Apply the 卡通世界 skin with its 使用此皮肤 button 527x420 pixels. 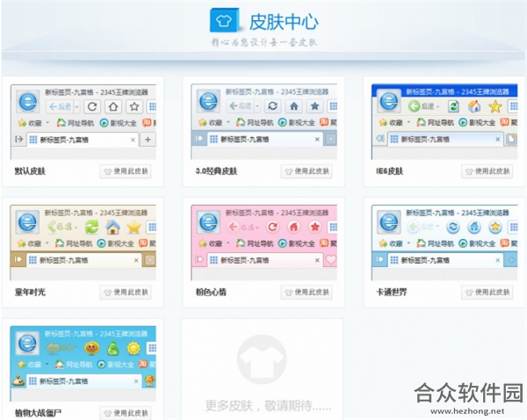coord(487,293)
